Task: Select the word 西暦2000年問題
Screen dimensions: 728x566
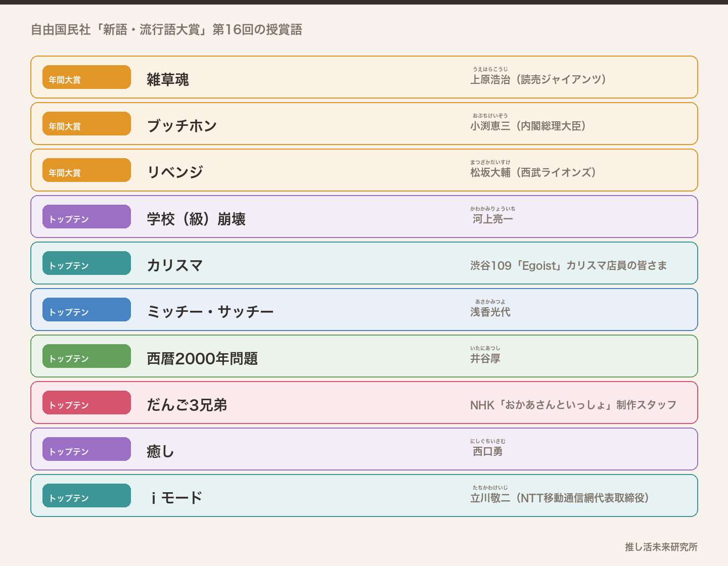Action: pos(202,358)
